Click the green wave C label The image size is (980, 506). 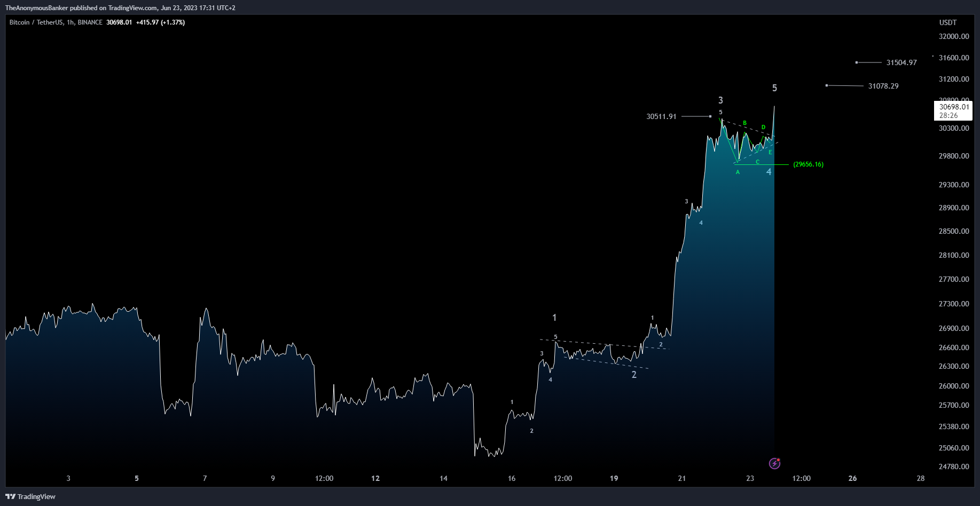[757, 162]
